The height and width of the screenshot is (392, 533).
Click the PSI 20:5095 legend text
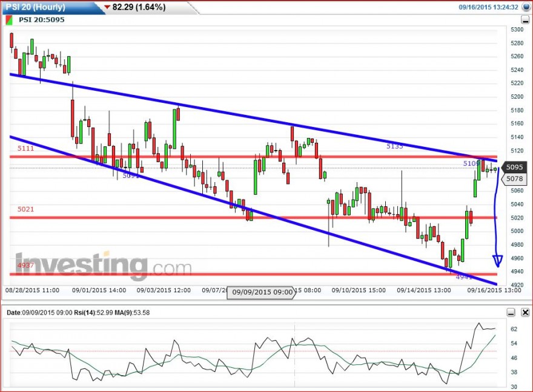coord(41,20)
